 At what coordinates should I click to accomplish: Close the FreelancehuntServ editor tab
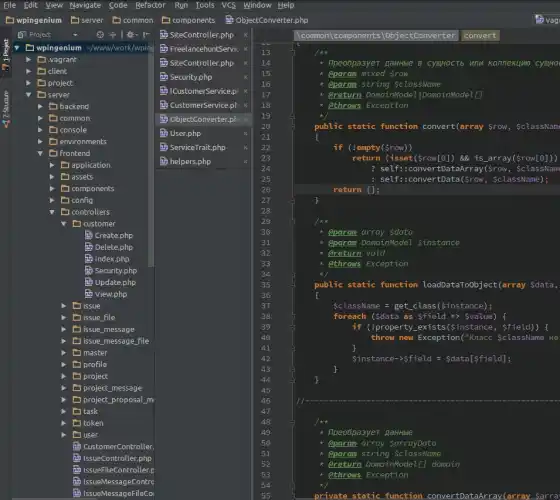pyautogui.click(x=246, y=49)
